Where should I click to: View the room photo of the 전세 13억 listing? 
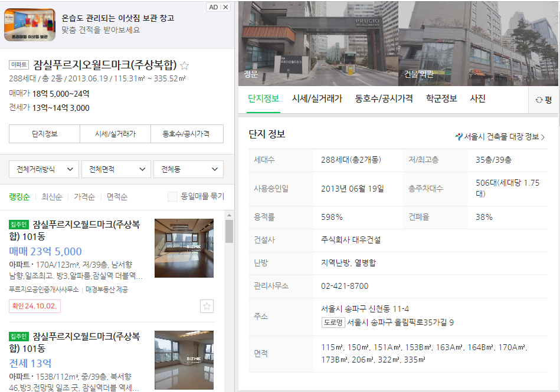184,360
